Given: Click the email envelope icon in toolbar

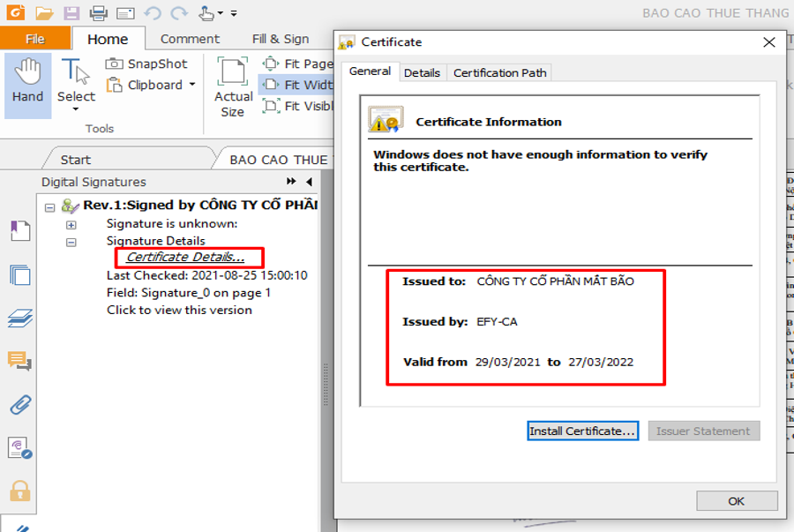Looking at the screenshot, I should (x=125, y=13).
